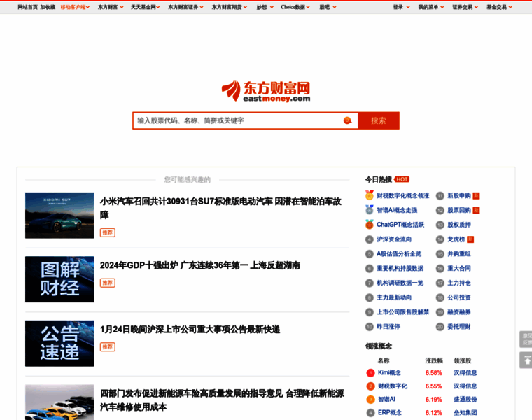Open the Xiaomi SU7 car thumbnail
This screenshot has width=532, height=420.
pos(59,216)
